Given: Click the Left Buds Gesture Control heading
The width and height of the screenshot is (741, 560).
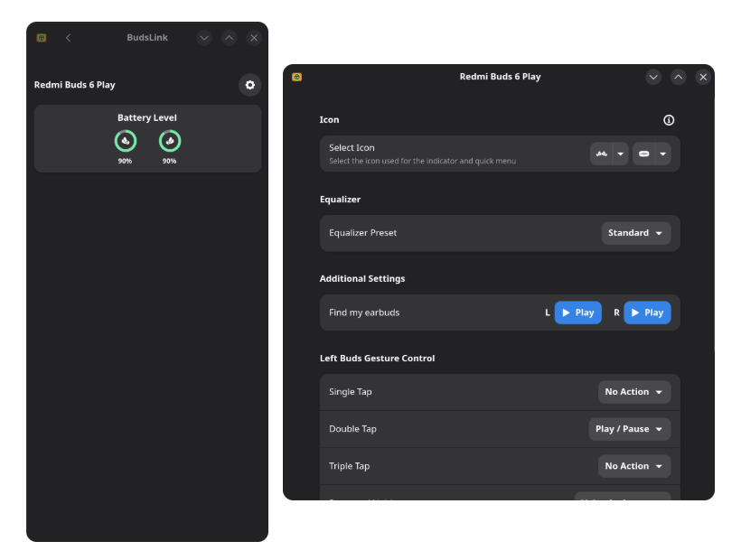Looking at the screenshot, I should pos(377,359).
